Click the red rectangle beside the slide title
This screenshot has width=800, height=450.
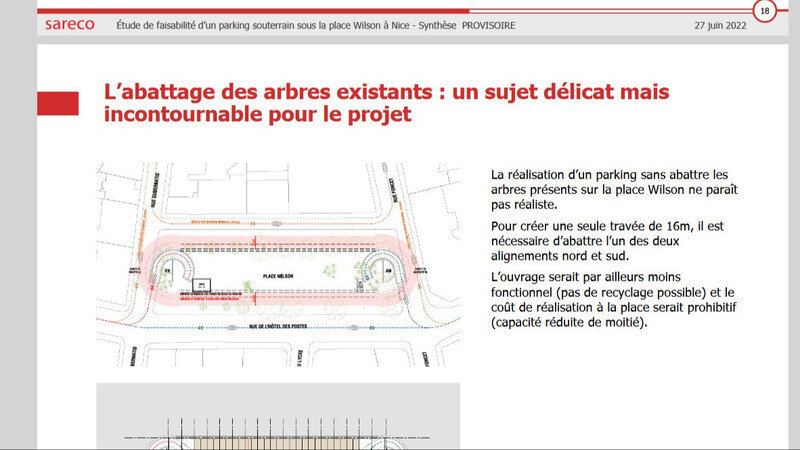pos(58,103)
